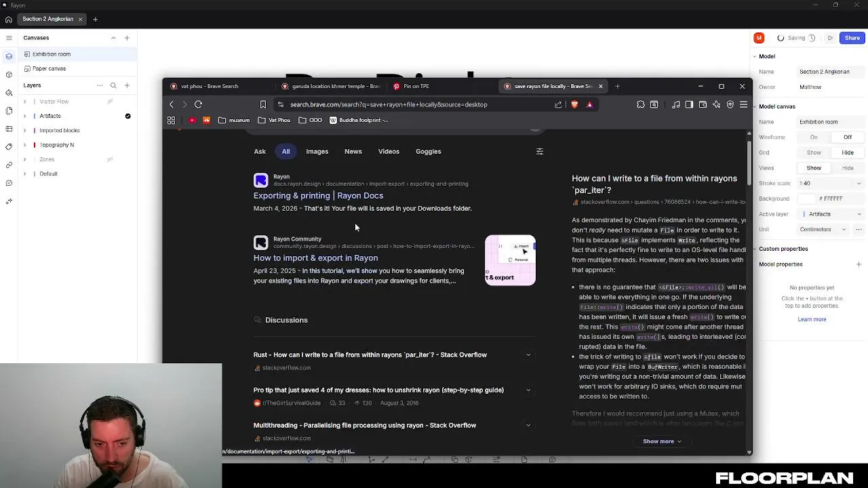The width and height of the screenshot is (868, 488).
Task: Open Unit Centimeters dropdown
Action: (823, 229)
